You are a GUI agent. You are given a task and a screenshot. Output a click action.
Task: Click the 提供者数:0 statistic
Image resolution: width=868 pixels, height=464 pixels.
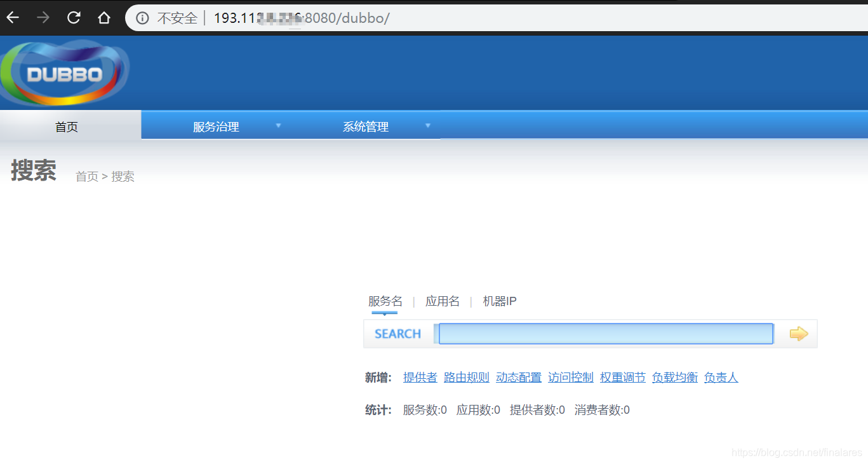pyautogui.click(x=537, y=410)
